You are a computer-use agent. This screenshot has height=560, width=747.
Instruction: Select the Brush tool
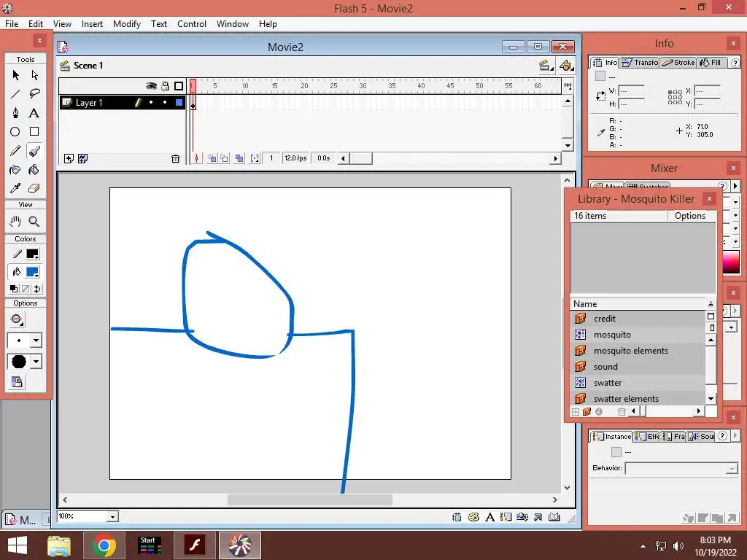(x=34, y=151)
